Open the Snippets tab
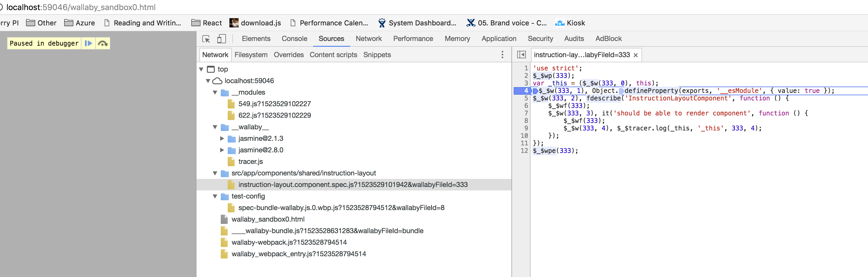868x277 pixels. point(377,55)
